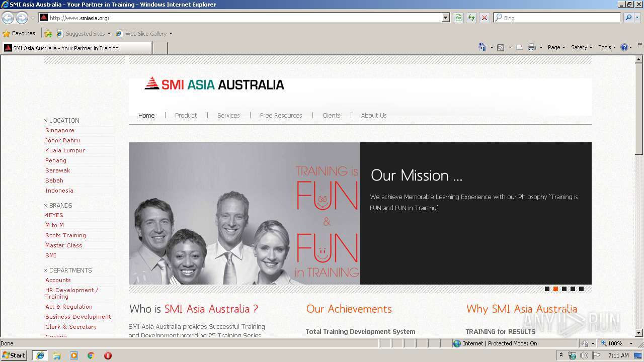Click the Bing search magnifier button
The height and width of the screenshot is (362, 644).
[x=628, y=18]
